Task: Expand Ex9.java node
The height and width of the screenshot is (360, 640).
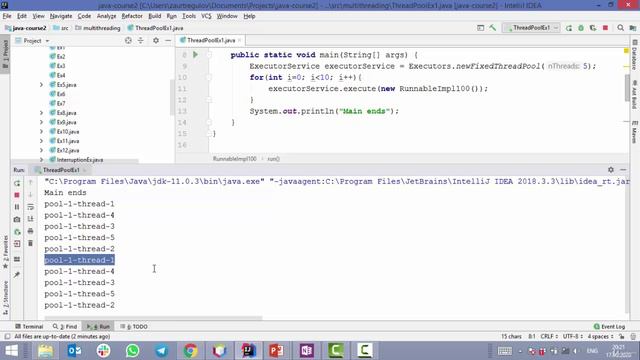Action: (41, 122)
